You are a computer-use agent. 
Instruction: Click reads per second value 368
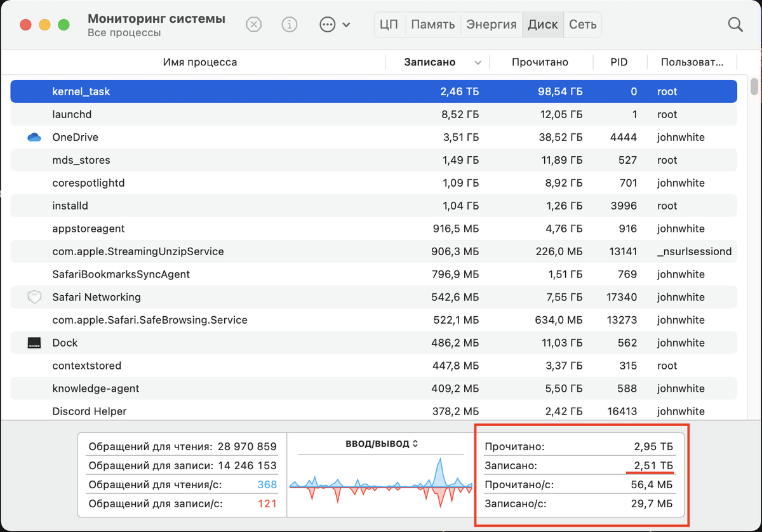[267, 484]
